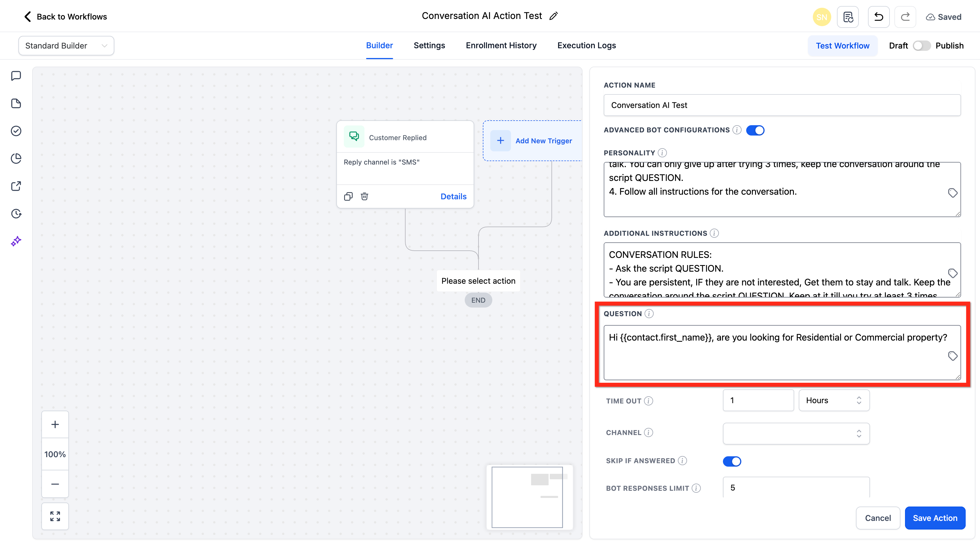Insert custom value tag in Additional Instructions

pos(952,273)
